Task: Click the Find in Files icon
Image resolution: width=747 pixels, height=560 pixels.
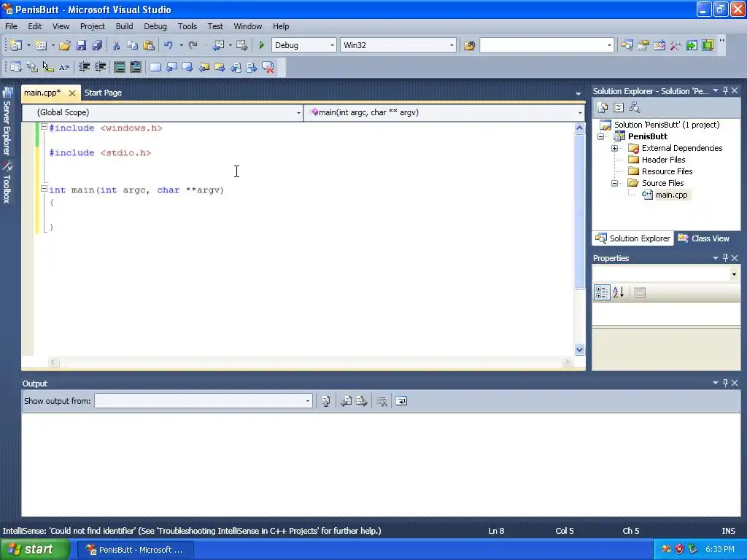Action: pos(469,45)
